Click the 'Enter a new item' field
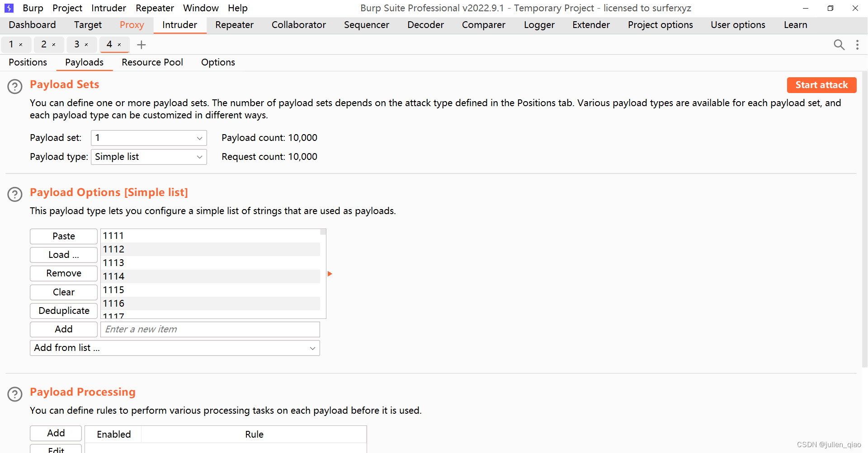The image size is (868, 453). click(x=210, y=329)
